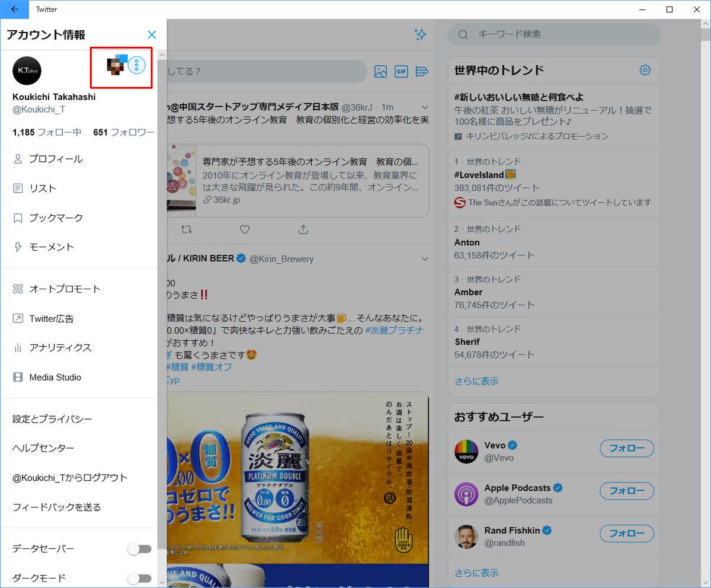Expand the Kirin Brewery tweet options chevron

point(424,259)
